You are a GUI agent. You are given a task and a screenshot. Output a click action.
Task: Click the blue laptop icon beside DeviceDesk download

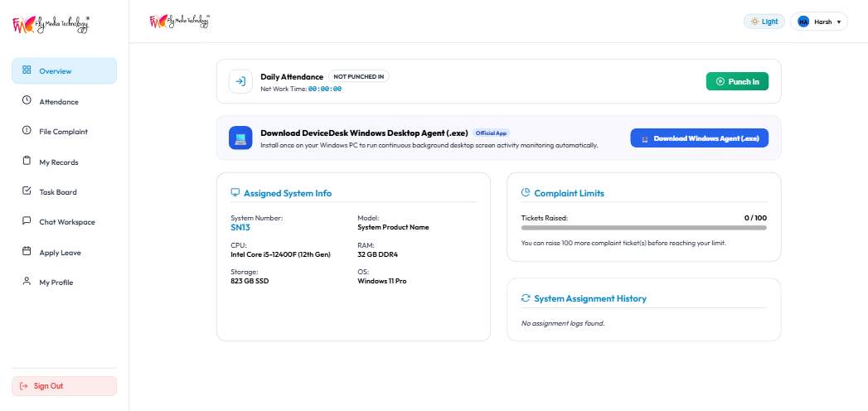click(240, 138)
